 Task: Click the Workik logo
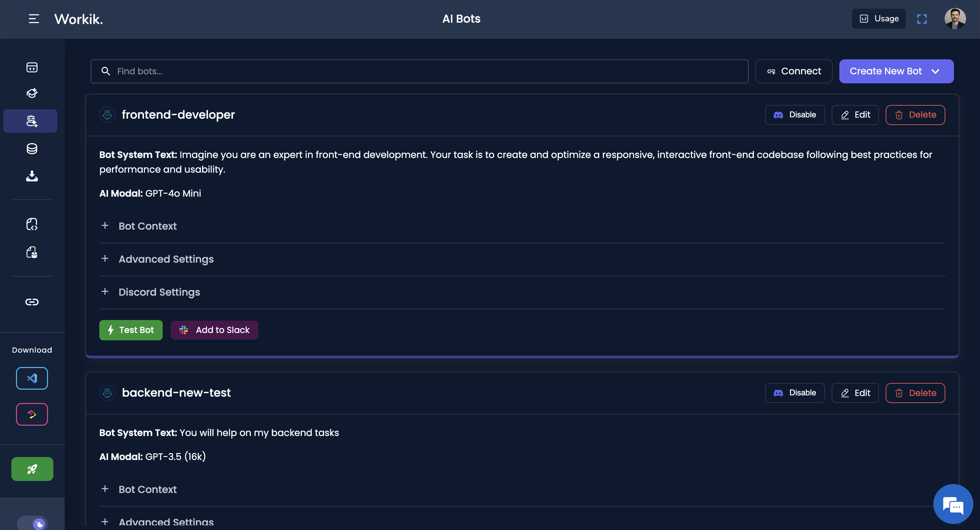(79, 19)
